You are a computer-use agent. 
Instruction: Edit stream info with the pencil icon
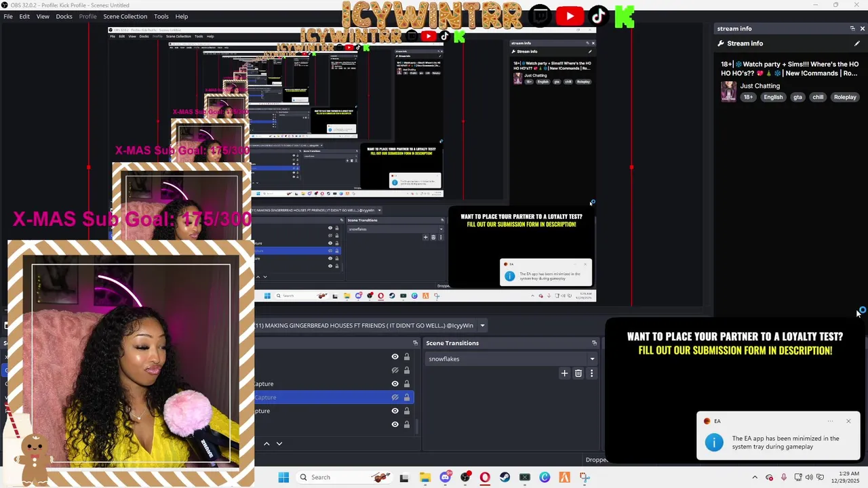(857, 43)
